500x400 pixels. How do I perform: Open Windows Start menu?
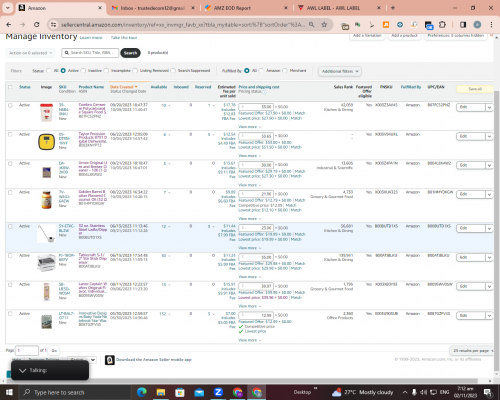(9, 392)
